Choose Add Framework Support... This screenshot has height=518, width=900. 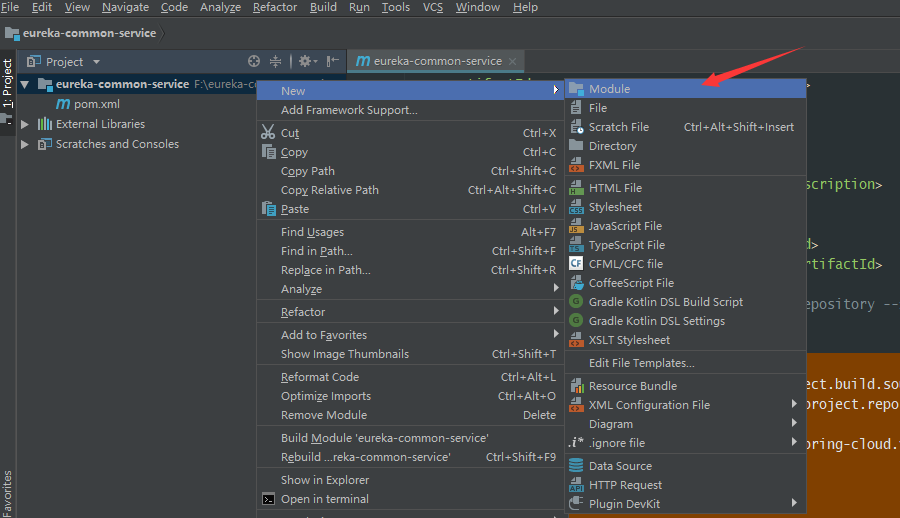410,110
